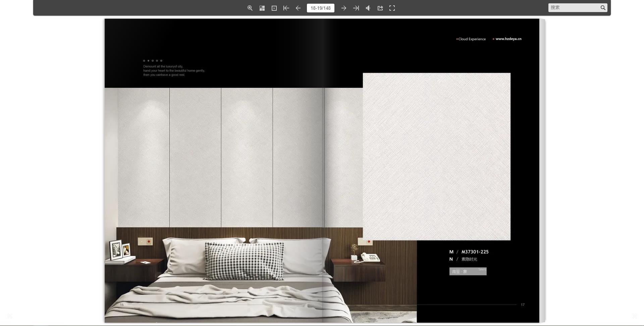Click the product code M37301-225
Image resolution: width=644 pixels, height=326 pixels.
pos(475,252)
